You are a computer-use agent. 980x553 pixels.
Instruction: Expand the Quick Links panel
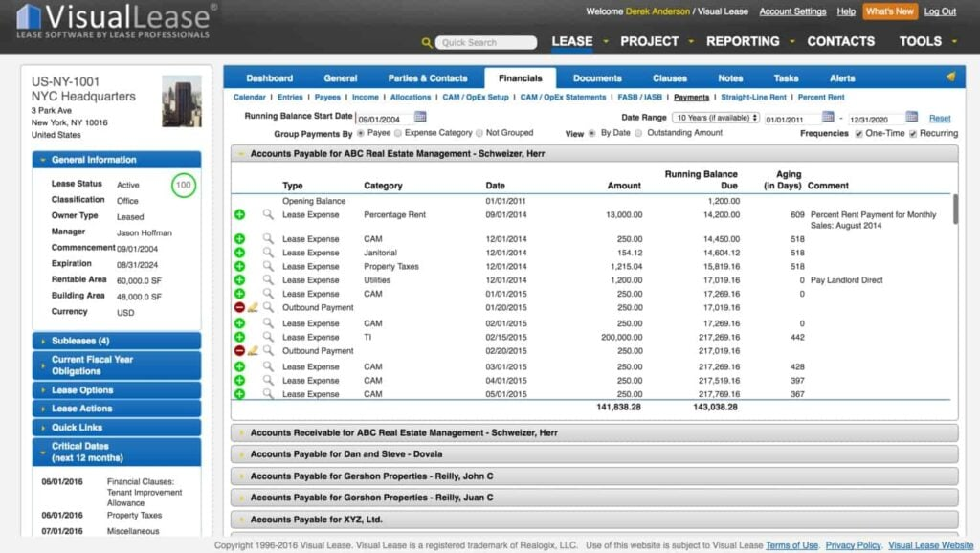pos(117,428)
